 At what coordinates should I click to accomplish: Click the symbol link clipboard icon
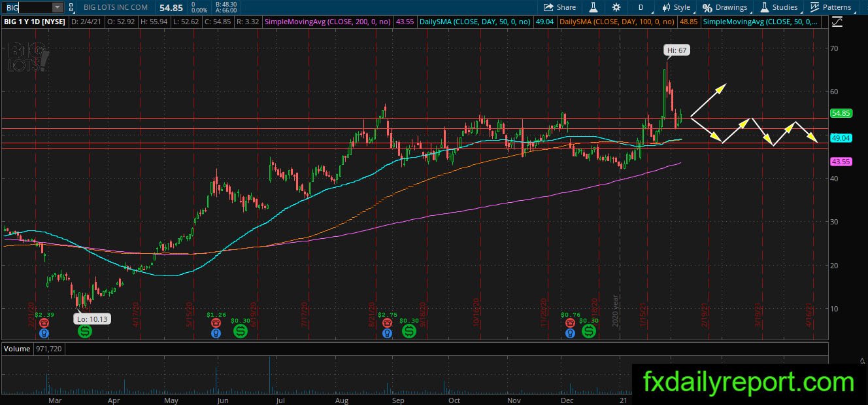[71, 7]
